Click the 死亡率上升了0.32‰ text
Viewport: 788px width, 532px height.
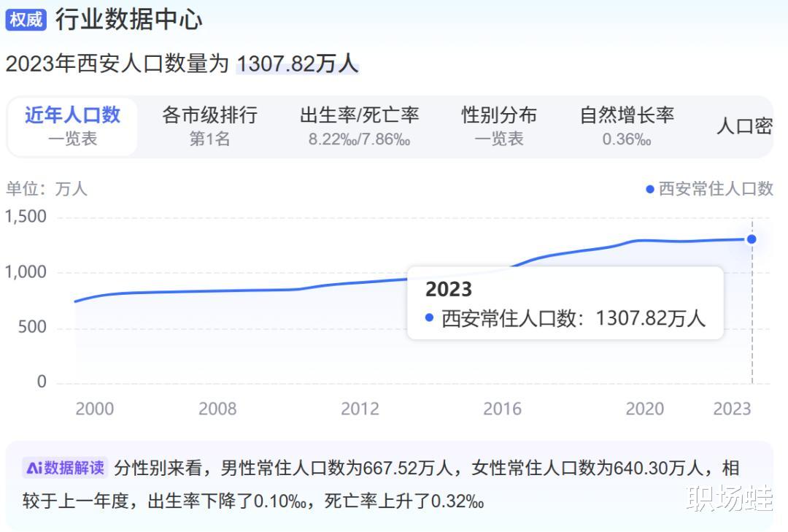(404, 501)
